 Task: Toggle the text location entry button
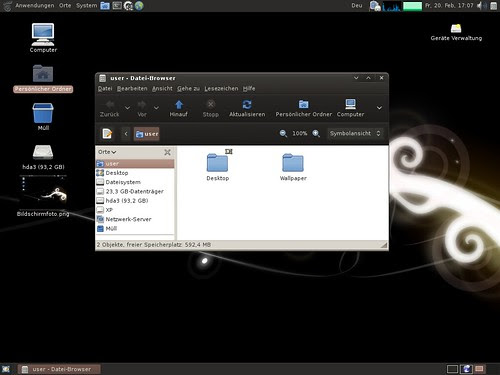click(107, 134)
